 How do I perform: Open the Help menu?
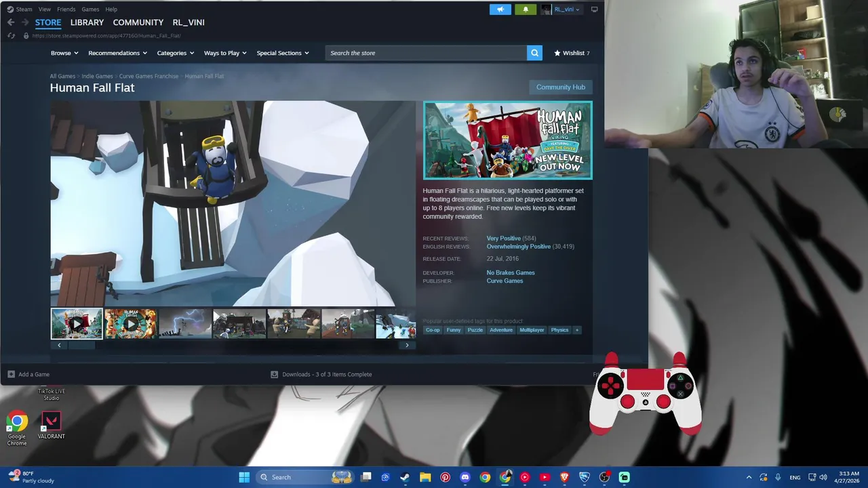[x=111, y=9]
